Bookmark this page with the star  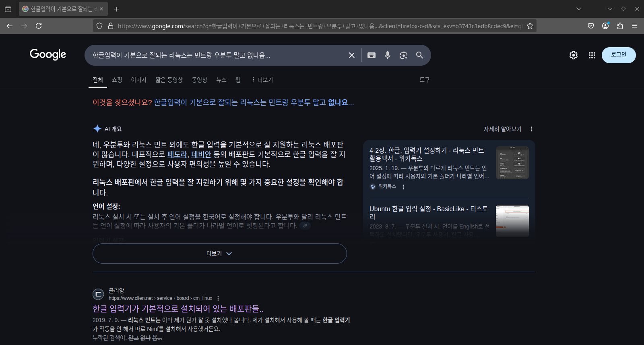click(x=530, y=26)
